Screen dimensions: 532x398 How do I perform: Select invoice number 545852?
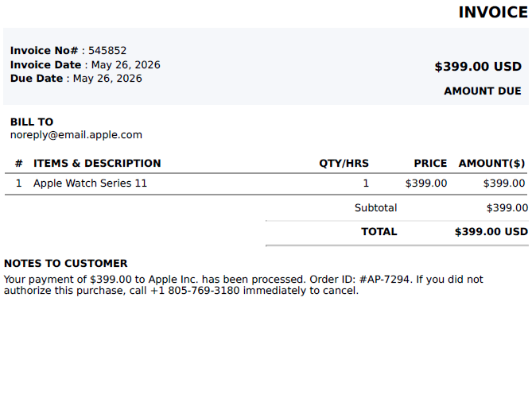(x=107, y=51)
